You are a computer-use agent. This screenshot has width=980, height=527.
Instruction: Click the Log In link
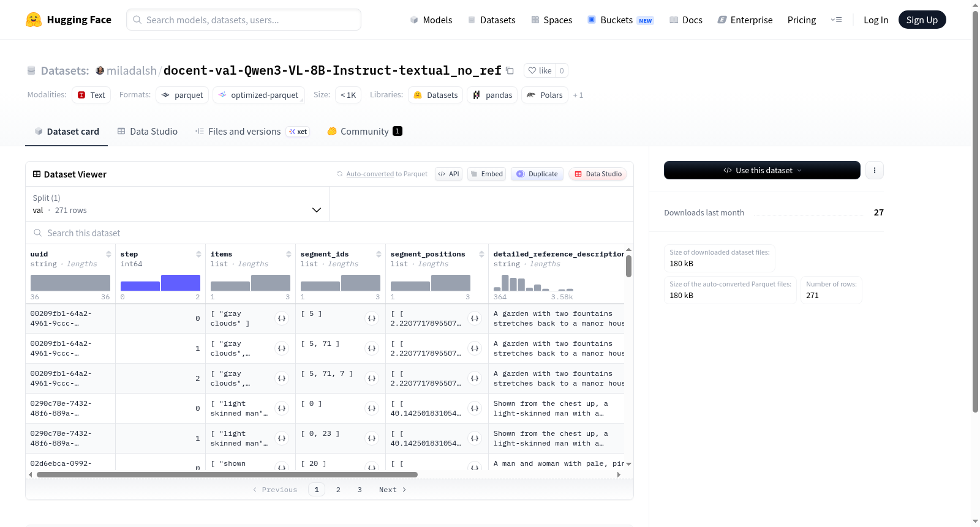[x=876, y=20]
